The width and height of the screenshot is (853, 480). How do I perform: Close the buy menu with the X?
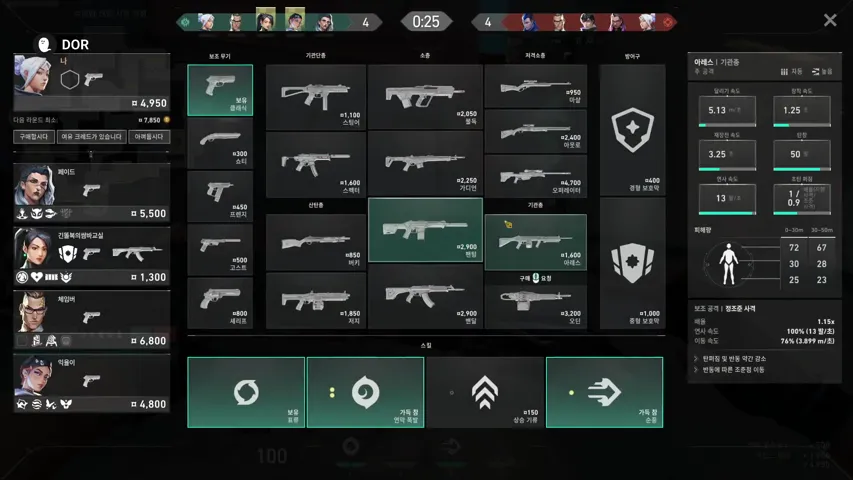(x=830, y=20)
